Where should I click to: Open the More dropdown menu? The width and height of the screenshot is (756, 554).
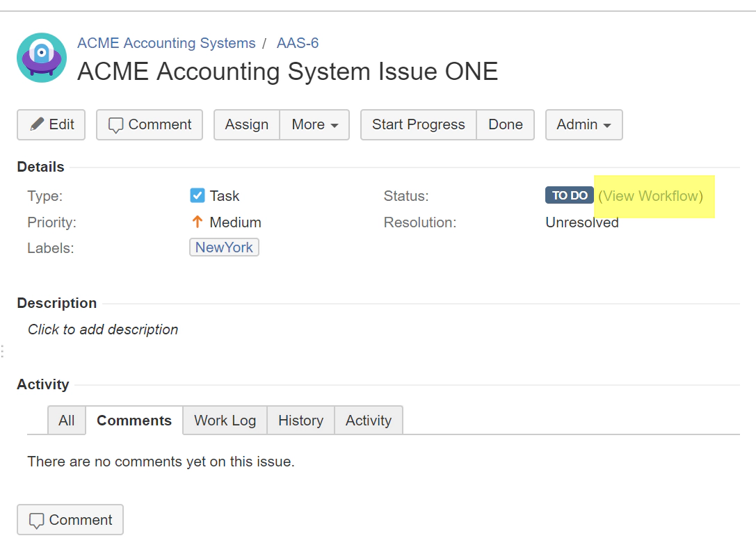tap(314, 124)
